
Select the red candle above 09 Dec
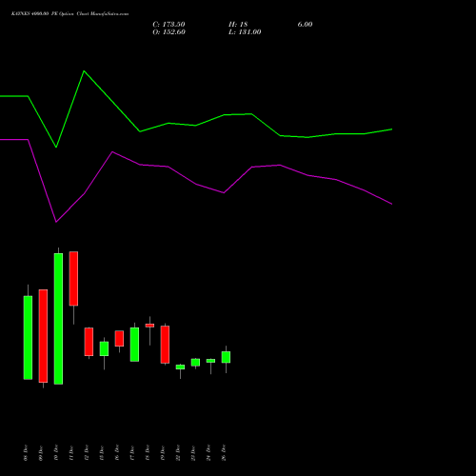(x=43, y=336)
